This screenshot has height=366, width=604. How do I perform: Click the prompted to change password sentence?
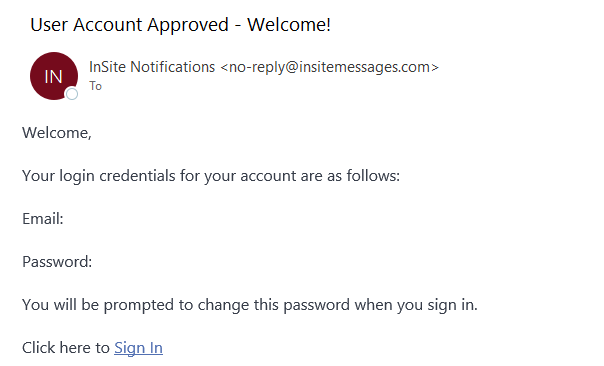pyautogui.click(x=250, y=305)
